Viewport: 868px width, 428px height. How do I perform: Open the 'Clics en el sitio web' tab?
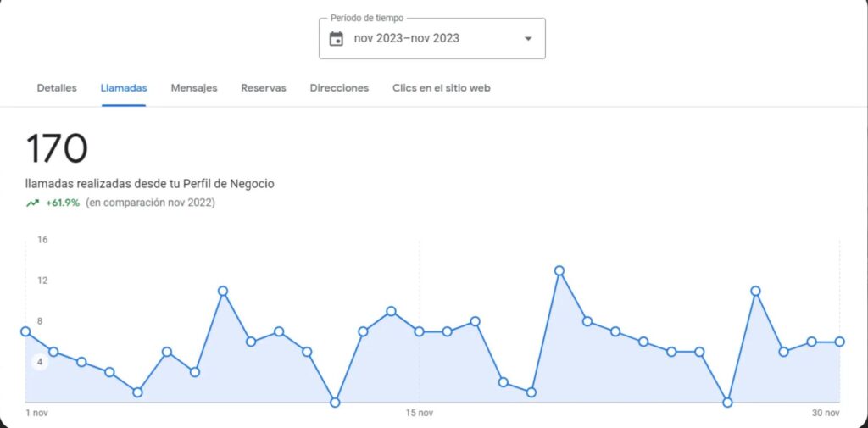(x=441, y=88)
